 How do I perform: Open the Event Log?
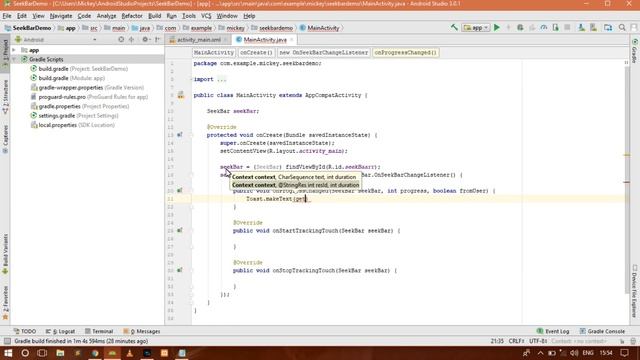point(553,331)
